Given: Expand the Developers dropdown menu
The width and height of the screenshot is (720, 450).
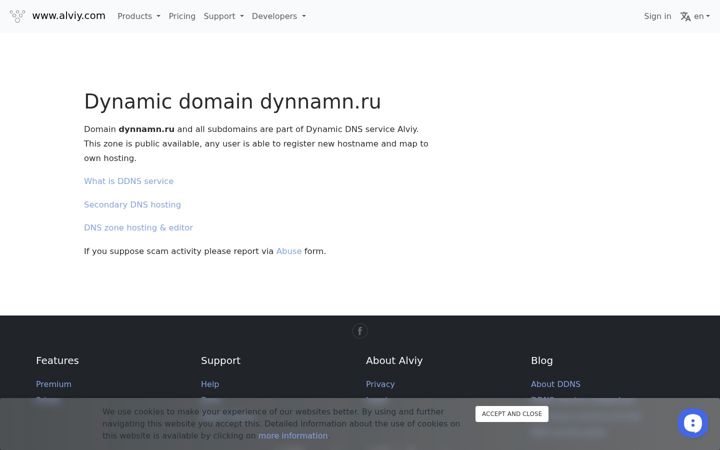Looking at the screenshot, I should pyautogui.click(x=279, y=16).
